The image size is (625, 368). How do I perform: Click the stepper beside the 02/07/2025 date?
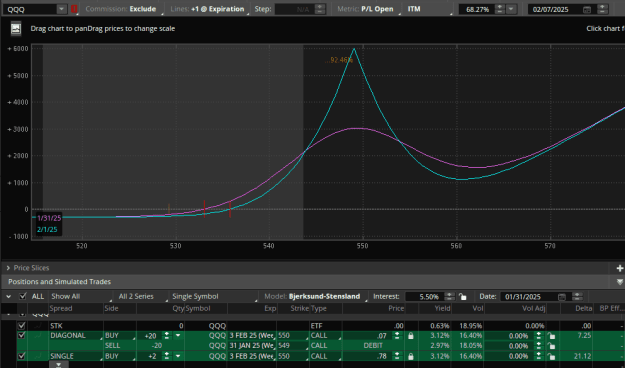click(x=603, y=9)
